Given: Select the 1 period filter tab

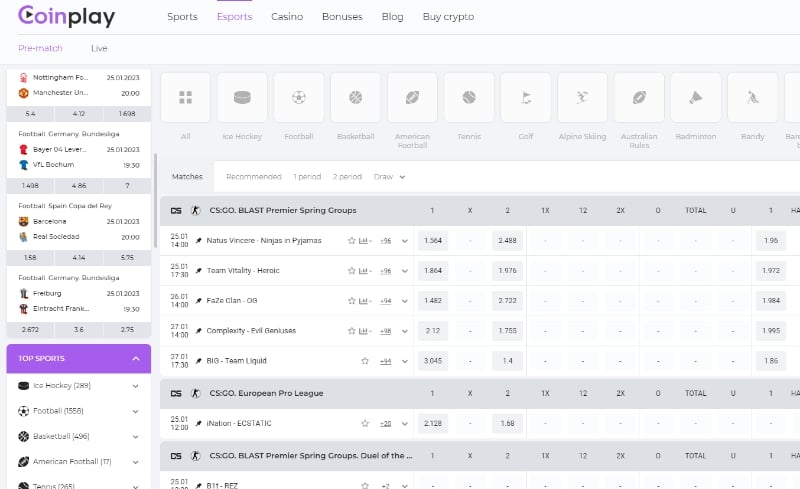Looking at the screenshot, I should tap(307, 177).
